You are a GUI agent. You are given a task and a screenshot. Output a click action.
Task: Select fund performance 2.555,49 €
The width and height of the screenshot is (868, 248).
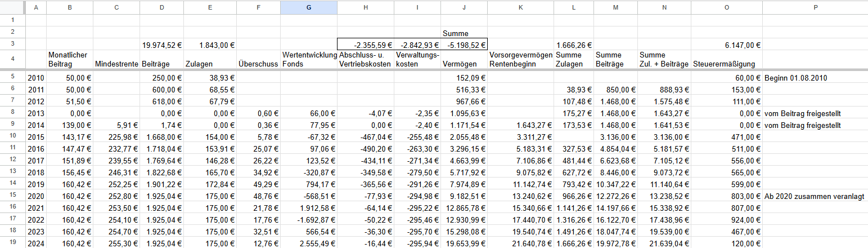[308, 243]
